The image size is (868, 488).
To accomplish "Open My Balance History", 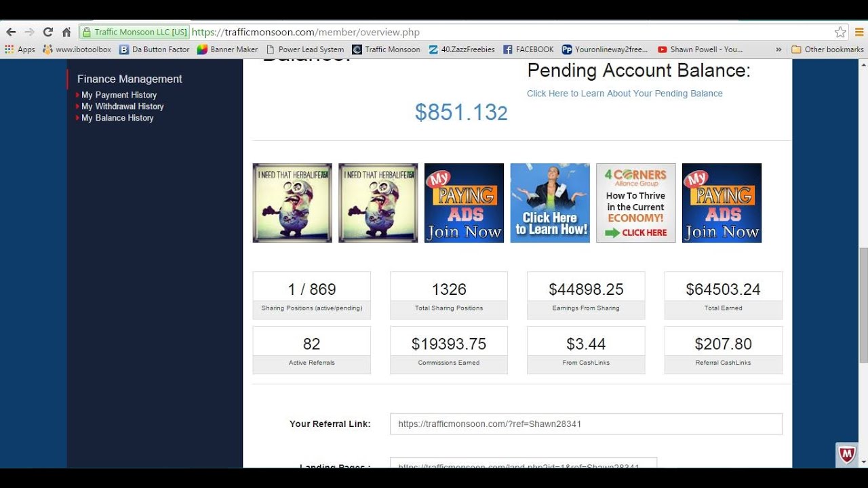I will 117,118.
